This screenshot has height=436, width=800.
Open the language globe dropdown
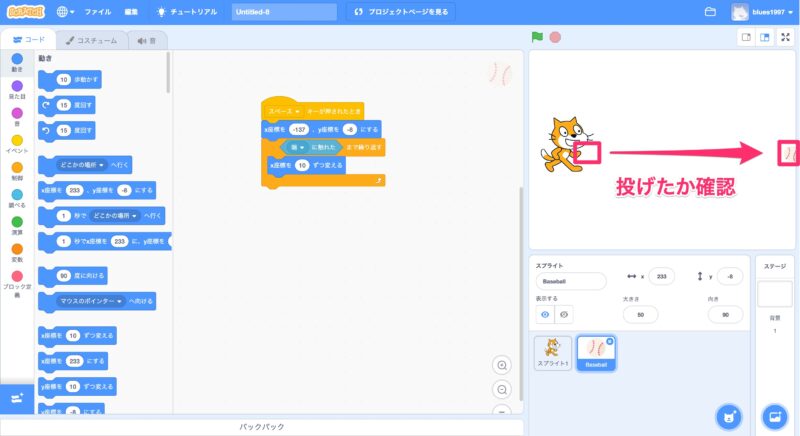tap(67, 12)
